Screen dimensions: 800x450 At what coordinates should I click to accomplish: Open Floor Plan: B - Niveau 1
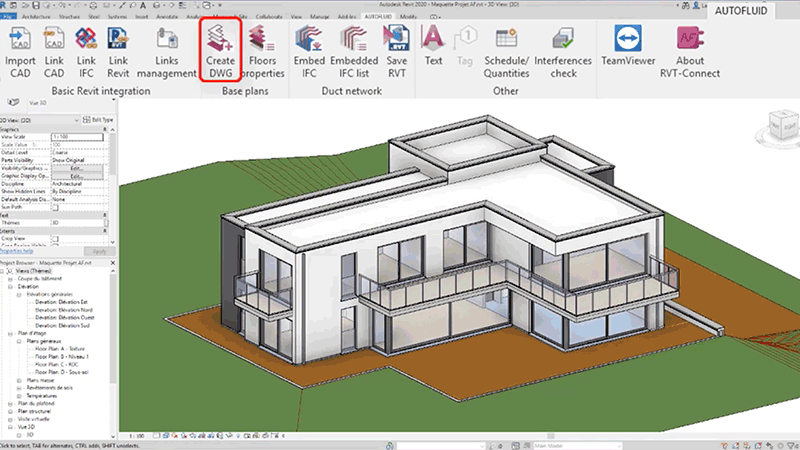pyautogui.click(x=62, y=357)
